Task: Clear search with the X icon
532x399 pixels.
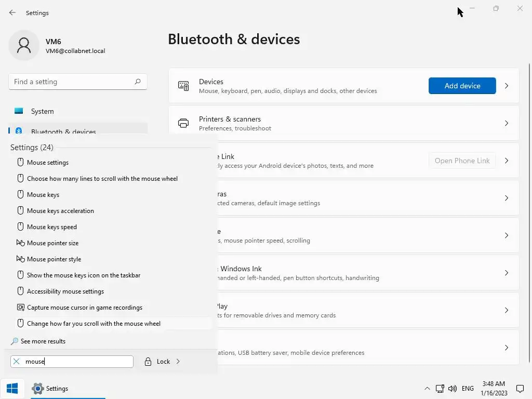Action: [x=17, y=362]
